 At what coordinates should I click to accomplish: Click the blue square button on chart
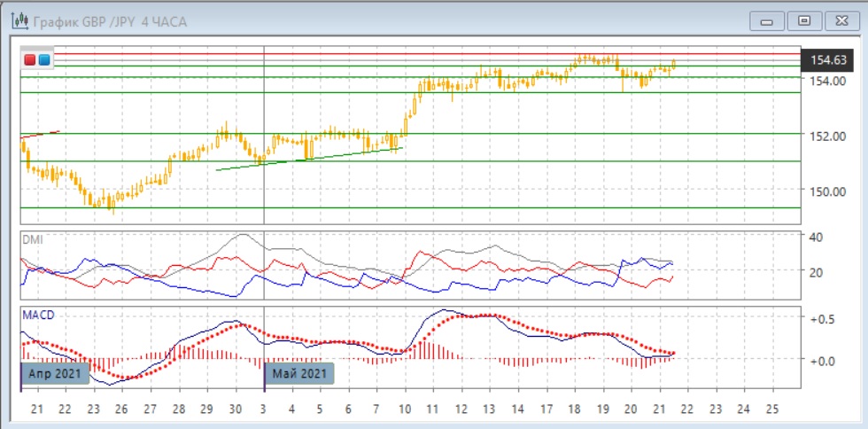click(43, 59)
